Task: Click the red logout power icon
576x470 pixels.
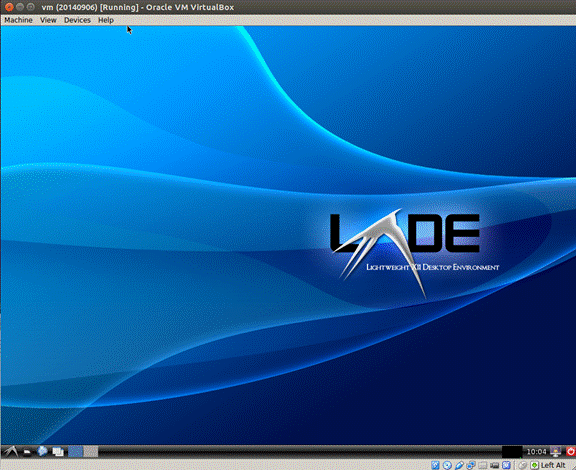Action: click(x=570, y=451)
